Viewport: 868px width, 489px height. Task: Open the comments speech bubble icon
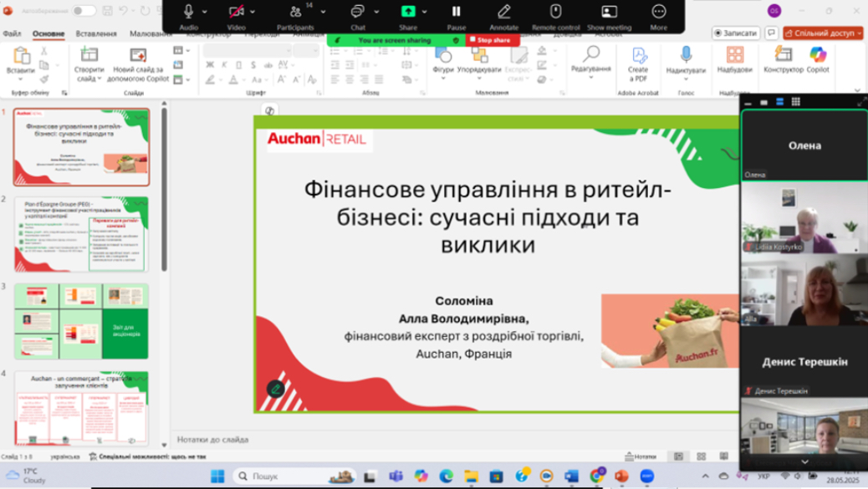[x=771, y=33]
